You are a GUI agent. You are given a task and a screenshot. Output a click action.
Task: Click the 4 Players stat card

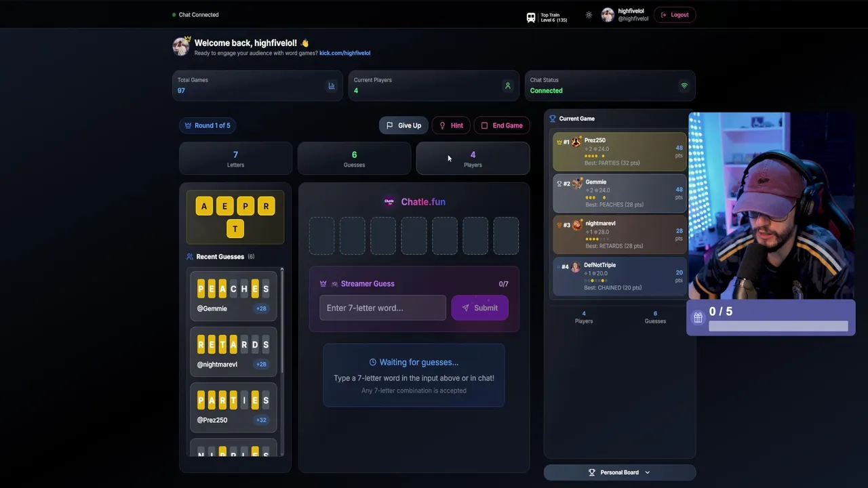(473, 159)
